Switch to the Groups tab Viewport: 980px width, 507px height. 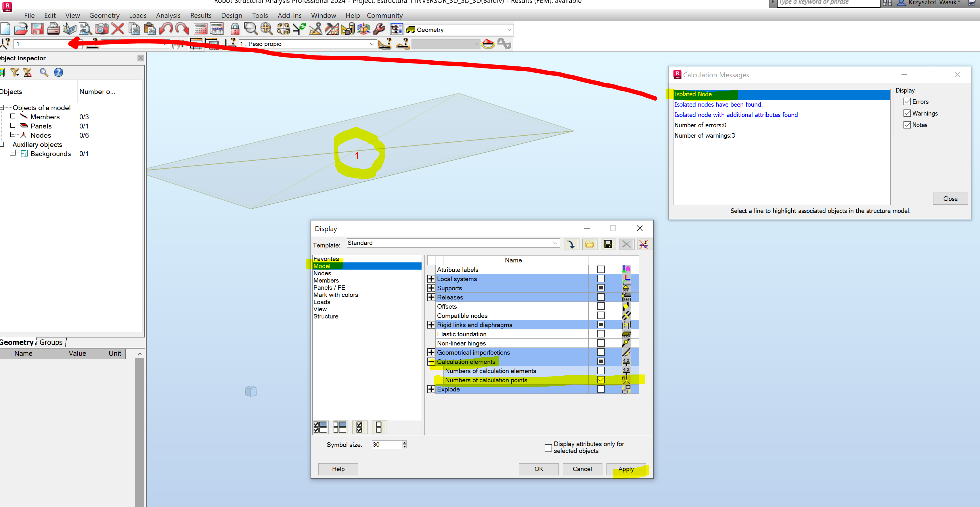pyautogui.click(x=51, y=342)
